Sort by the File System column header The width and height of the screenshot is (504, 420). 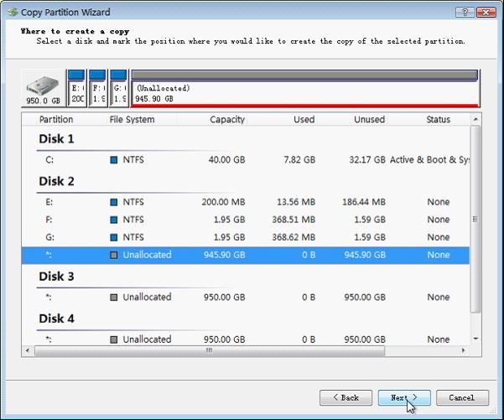(x=132, y=120)
